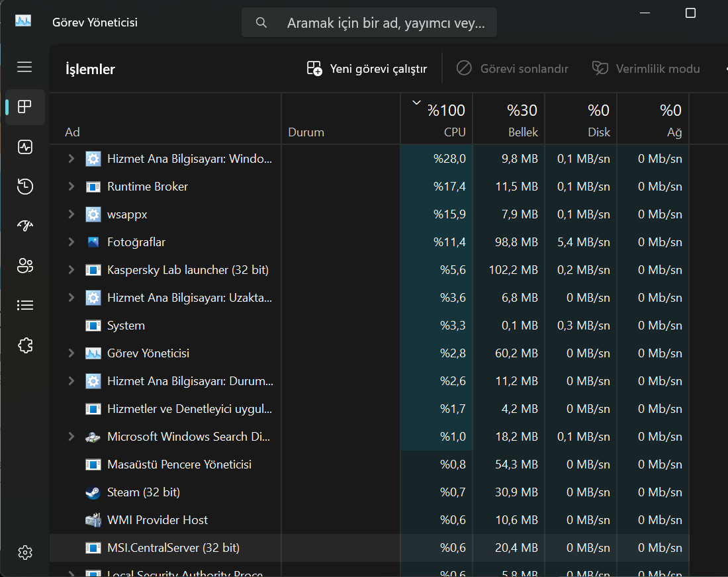
Task: Expand Kaspersky Lab launcher entry
Action: 71,270
